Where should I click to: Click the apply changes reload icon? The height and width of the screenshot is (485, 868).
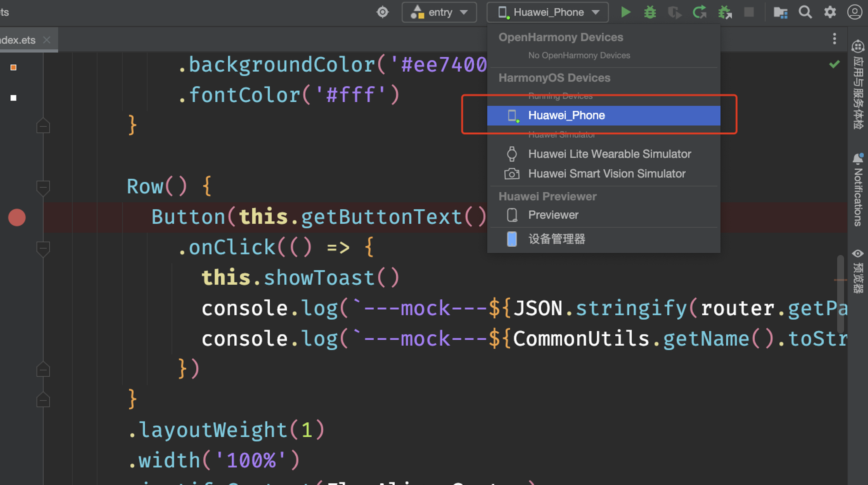(699, 12)
